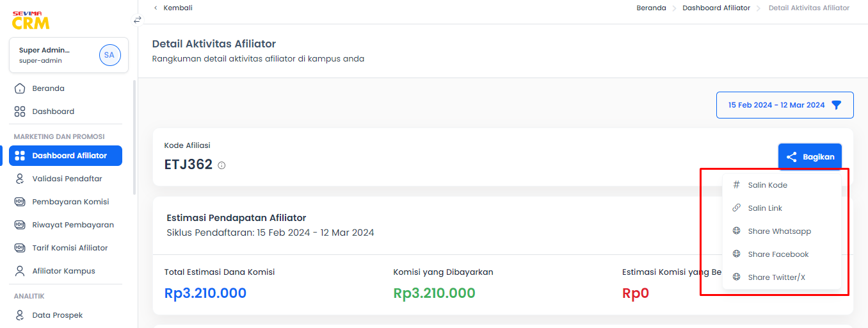Open the Bagikan share dropdown
The width and height of the screenshot is (868, 328).
810,157
